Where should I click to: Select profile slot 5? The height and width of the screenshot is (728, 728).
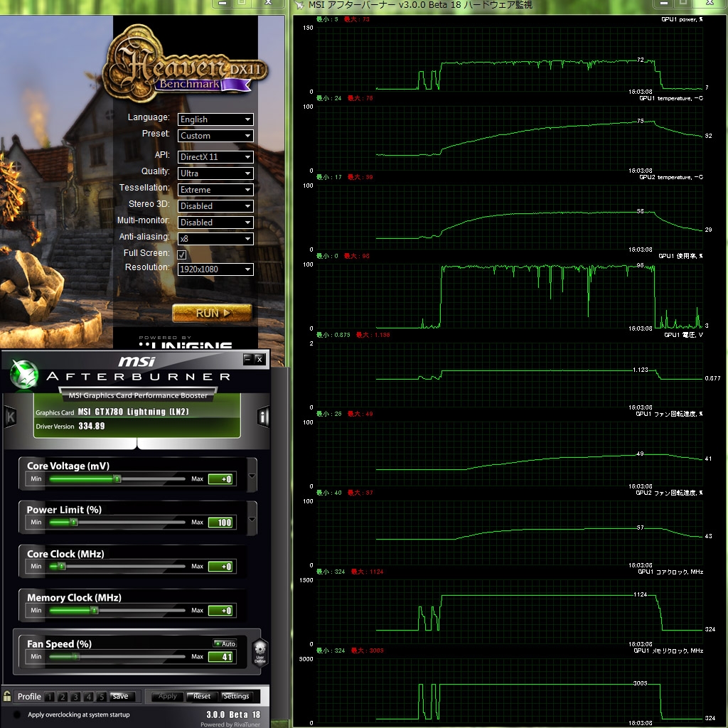click(x=101, y=697)
